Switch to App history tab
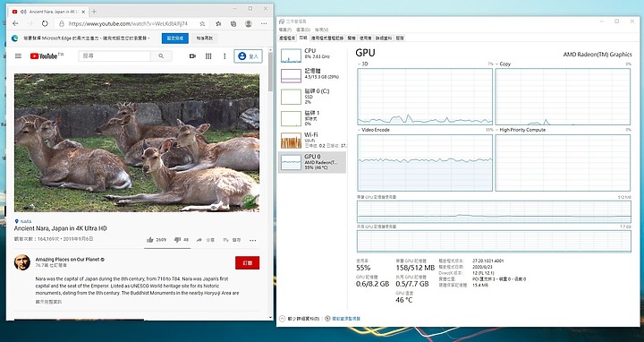 pyautogui.click(x=327, y=38)
